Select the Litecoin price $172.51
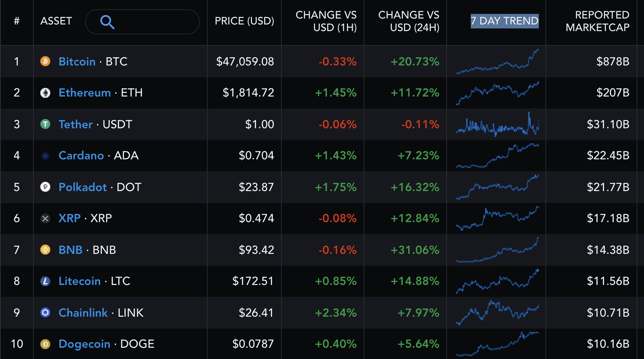 253,281
